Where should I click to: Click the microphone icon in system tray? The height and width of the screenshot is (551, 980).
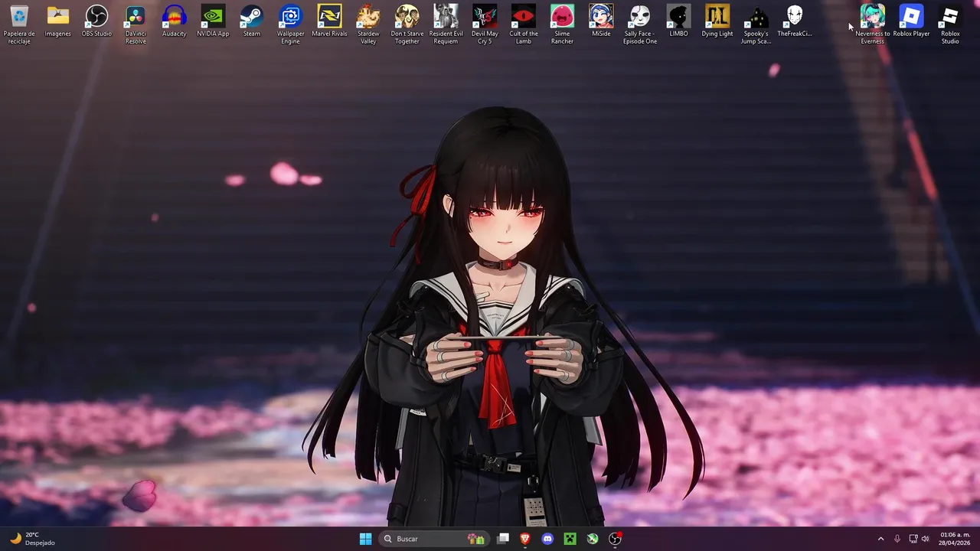click(897, 539)
